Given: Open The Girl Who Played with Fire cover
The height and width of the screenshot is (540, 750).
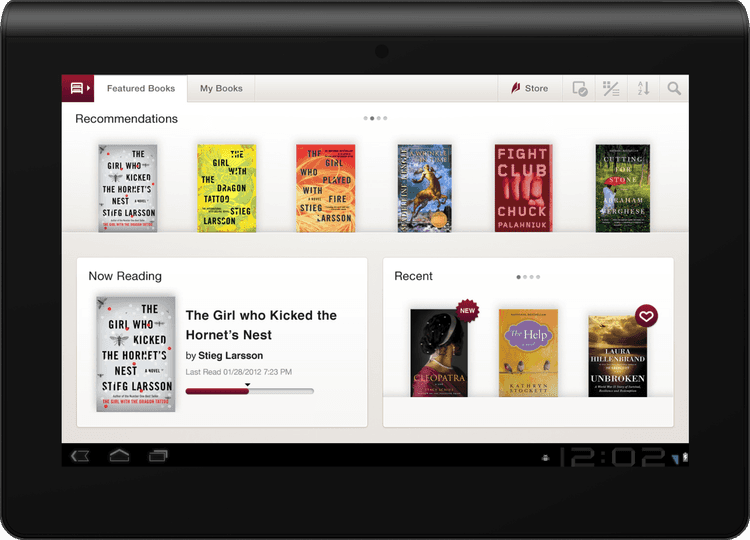Looking at the screenshot, I should pyautogui.click(x=325, y=188).
